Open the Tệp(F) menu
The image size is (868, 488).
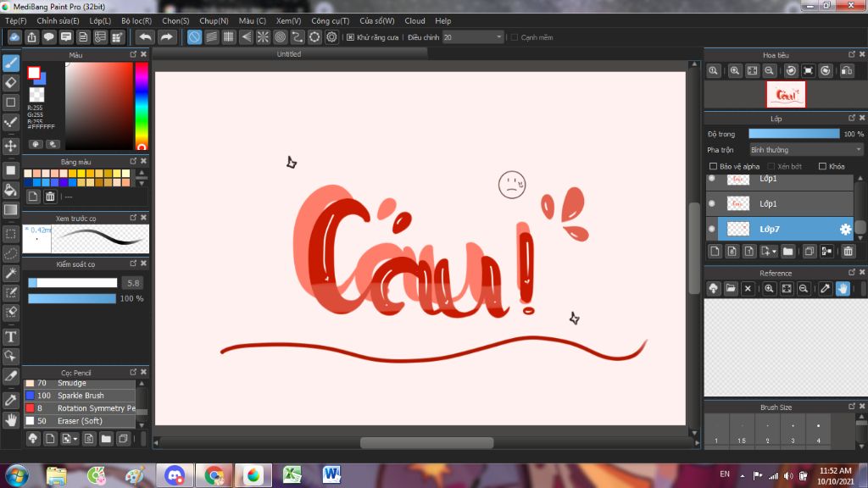click(15, 20)
